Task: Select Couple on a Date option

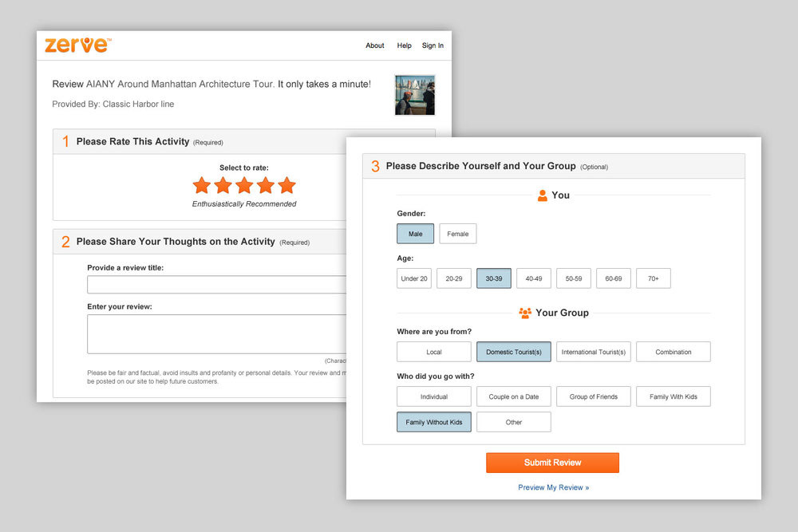Action: pyautogui.click(x=513, y=396)
